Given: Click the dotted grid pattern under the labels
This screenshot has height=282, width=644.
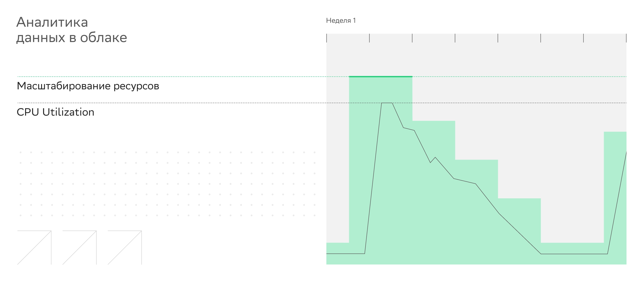Looking at the screenshot, I should [168, 184].
